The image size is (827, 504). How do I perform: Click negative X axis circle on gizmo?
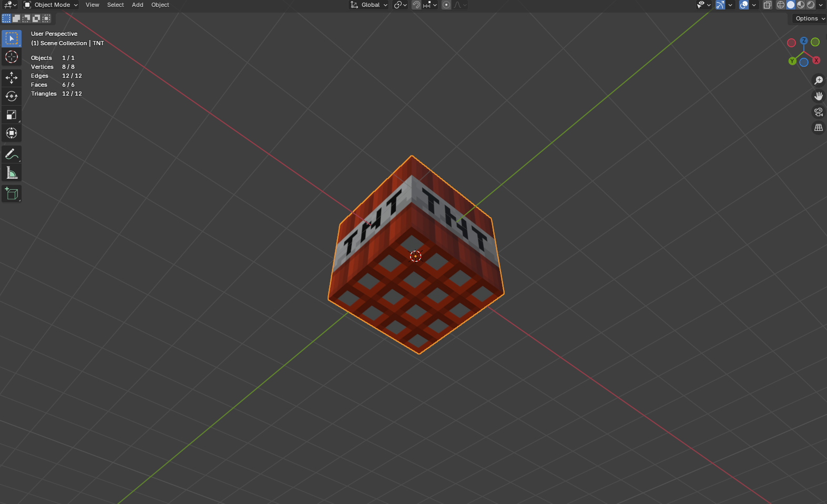point(791,43)
